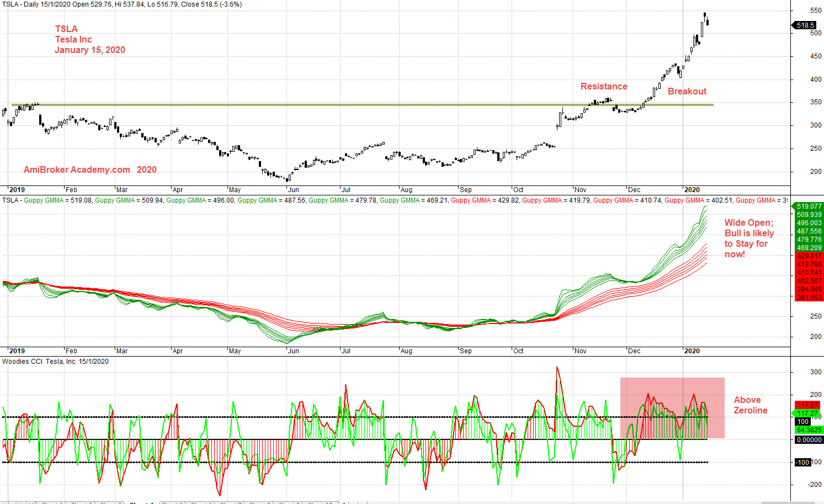The image size is (824, 504).
Task: Click the green 509.939 GMMA value label
Action: [809, 215]
